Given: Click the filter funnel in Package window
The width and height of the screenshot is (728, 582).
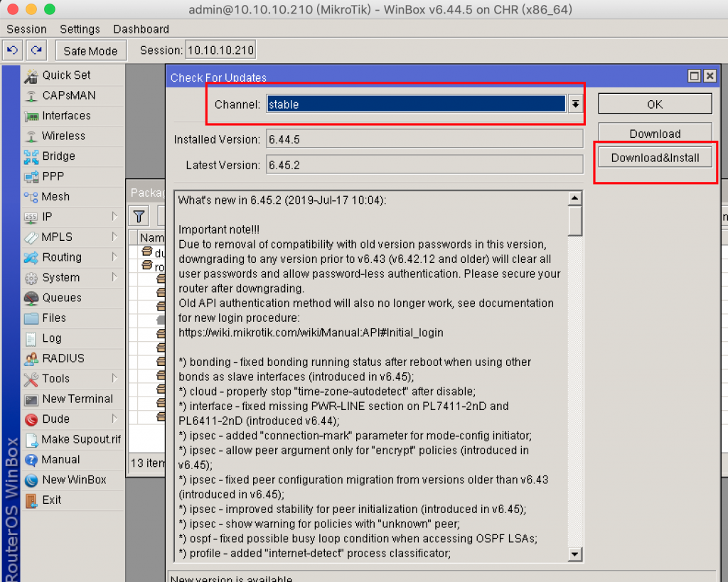Looking at the screenshot, I should click(x=139, y=216).
